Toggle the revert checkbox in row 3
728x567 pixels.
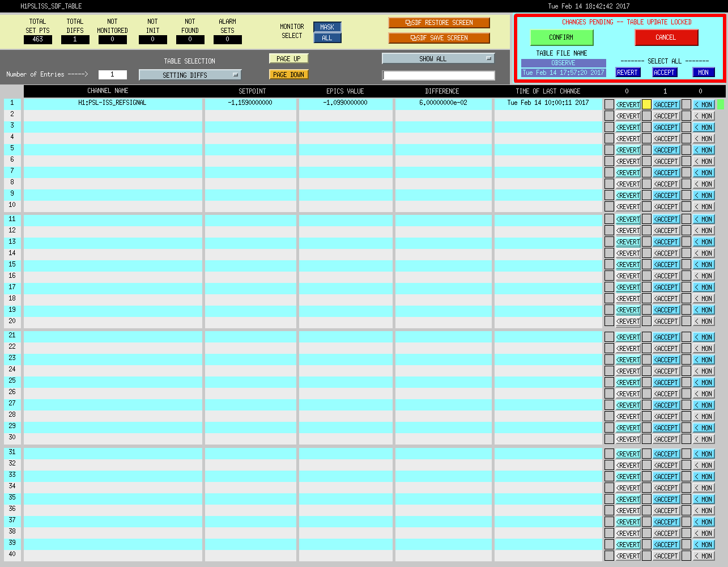(x=609, y=127)
